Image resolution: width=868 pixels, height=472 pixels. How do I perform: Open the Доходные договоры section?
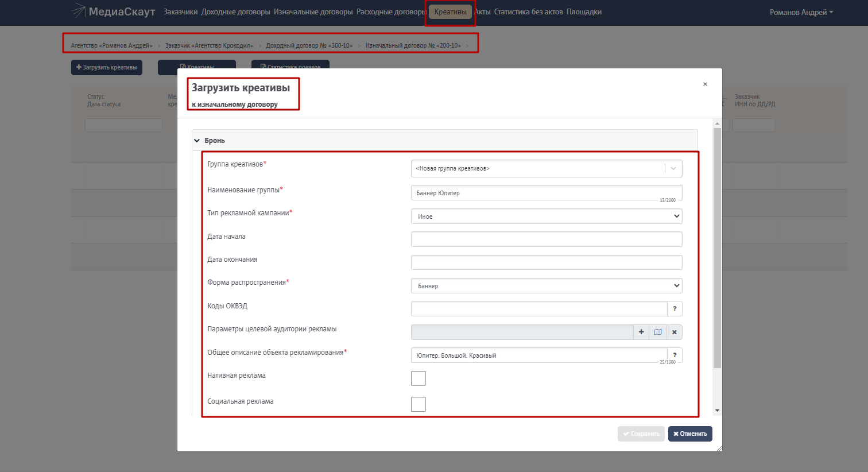tap(235, 12)
